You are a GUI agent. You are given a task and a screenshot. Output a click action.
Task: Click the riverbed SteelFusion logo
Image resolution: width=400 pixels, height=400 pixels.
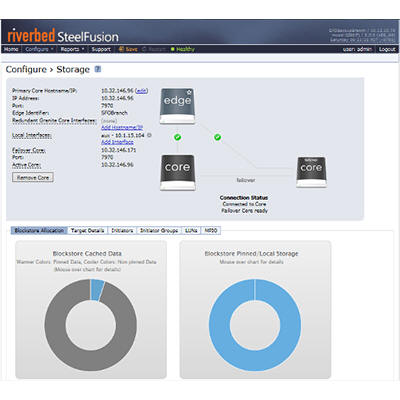(x=63, y=36)
